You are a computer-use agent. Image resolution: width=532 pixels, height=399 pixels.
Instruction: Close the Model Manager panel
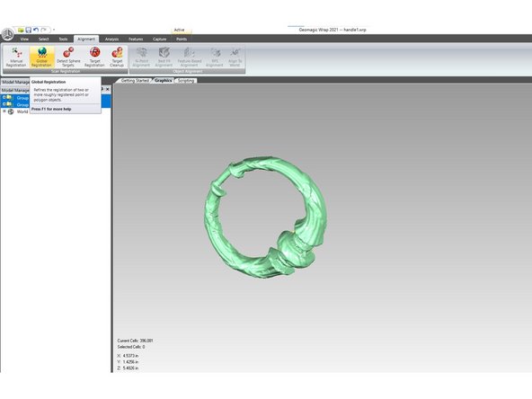click(x=108, y=89)
